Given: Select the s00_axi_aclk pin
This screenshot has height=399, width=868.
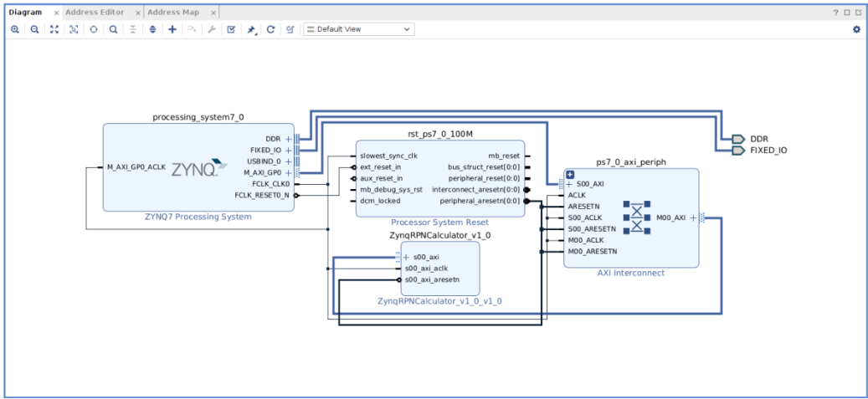Looking at the screenshot, I should point(427,268).
